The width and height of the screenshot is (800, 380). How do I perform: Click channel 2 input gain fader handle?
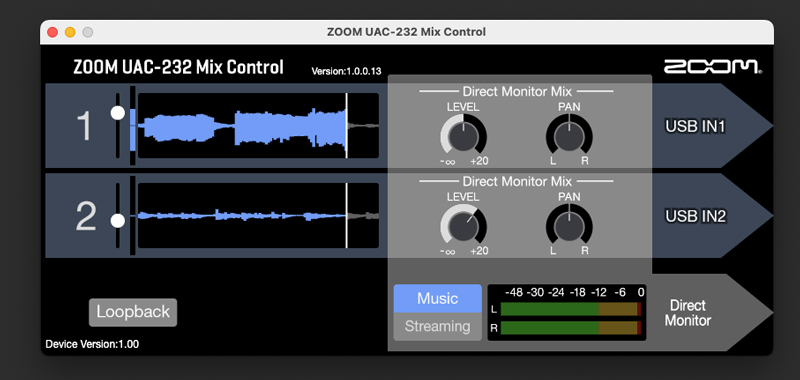click(x=118, y=221)
